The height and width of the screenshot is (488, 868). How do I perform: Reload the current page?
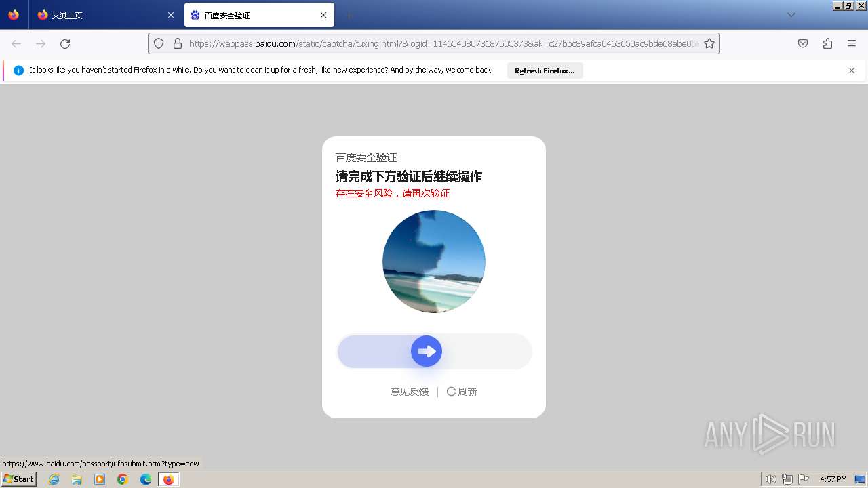65,43
